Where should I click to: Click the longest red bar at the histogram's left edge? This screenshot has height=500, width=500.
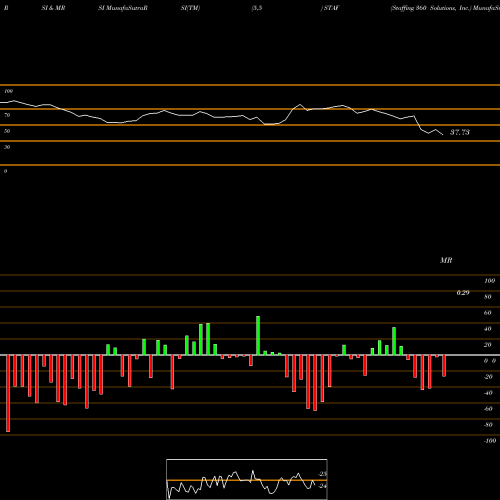tap(8, 393)
